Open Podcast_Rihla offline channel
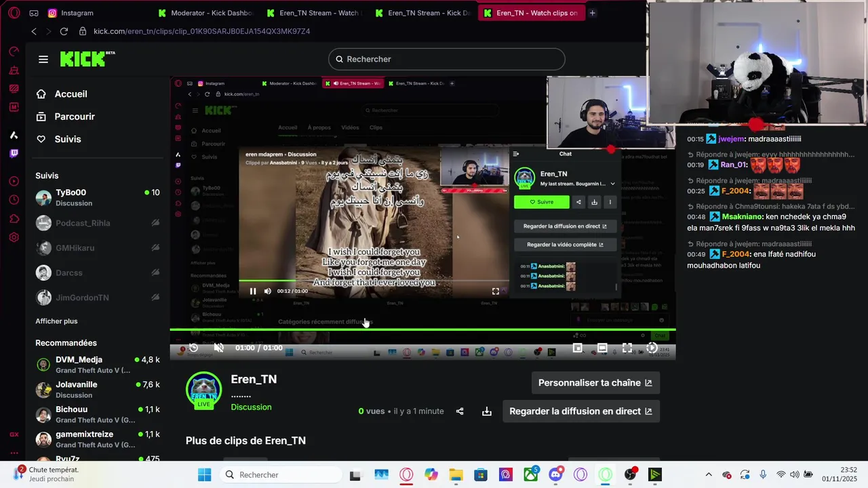Viewport: 868px width, 488px height. pyautogui.click(x=98, y=223)
